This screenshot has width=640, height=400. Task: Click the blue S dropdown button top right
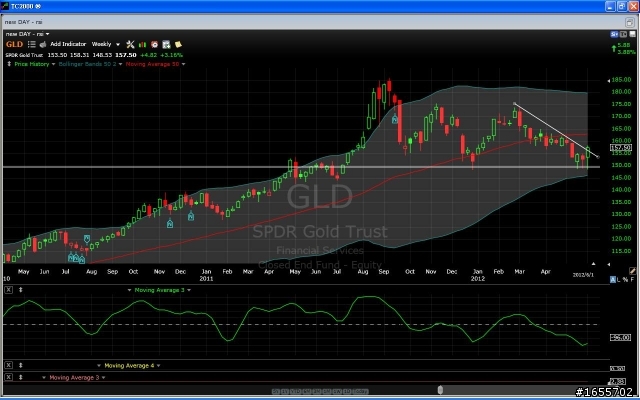614,34
